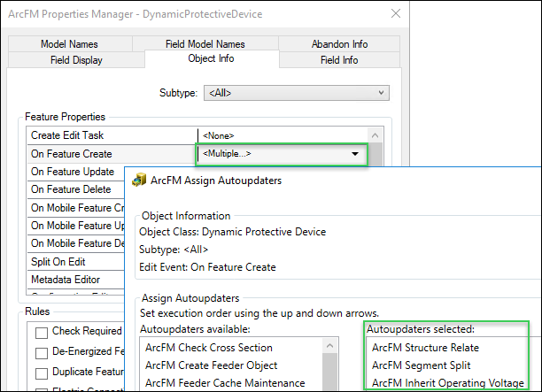Click the <None> value for Create Edit Task
Image resolution: width=542 pixels, height=392 pixels.
(x=219, y=135)
